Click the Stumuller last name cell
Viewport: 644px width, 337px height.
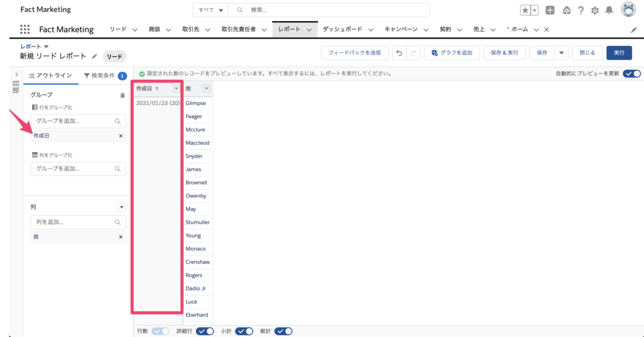tap(197, 223)
